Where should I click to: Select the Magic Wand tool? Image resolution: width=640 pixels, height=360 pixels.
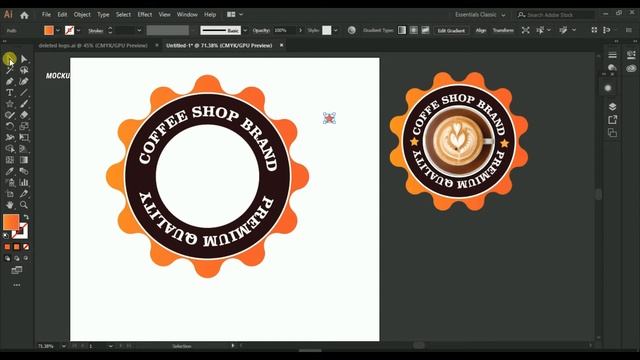[9, 70]
